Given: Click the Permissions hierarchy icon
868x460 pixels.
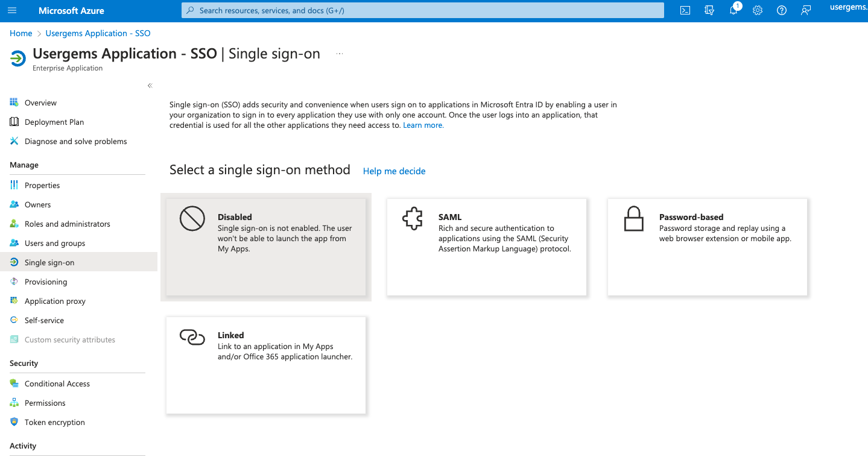Looking at the screenshot, I should pos(14,403).
